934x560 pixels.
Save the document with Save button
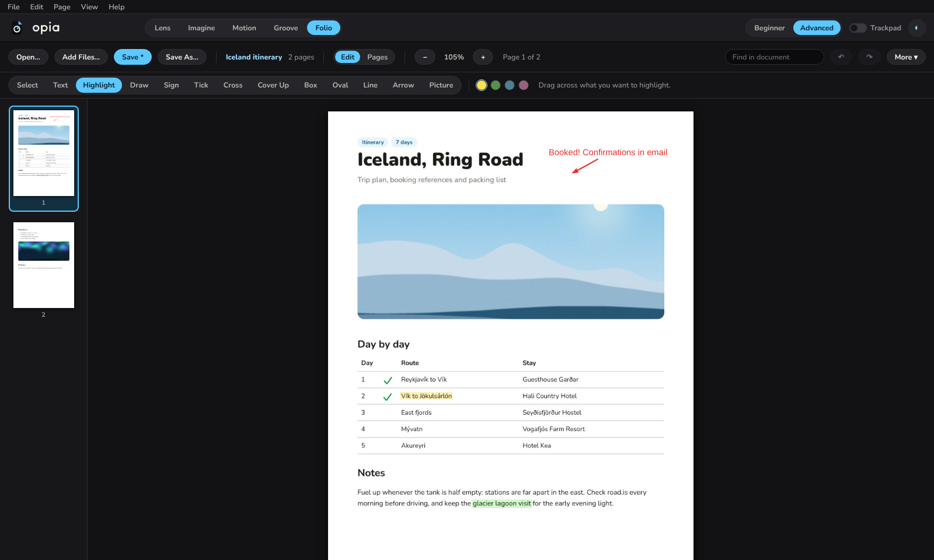coord(133,57)
